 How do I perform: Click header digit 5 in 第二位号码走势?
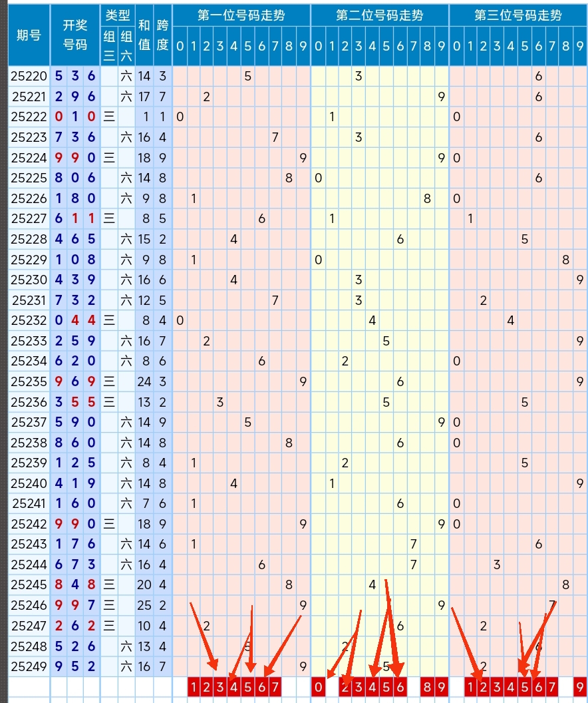pos(386,46)
